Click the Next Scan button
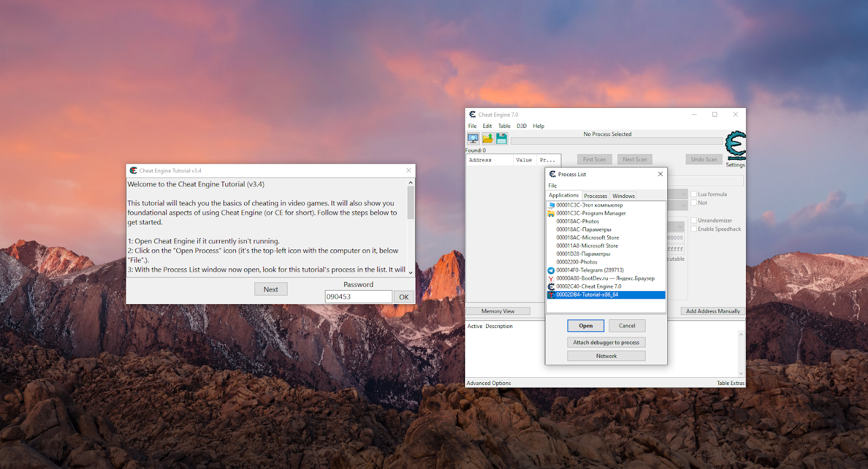 [635, 159]
